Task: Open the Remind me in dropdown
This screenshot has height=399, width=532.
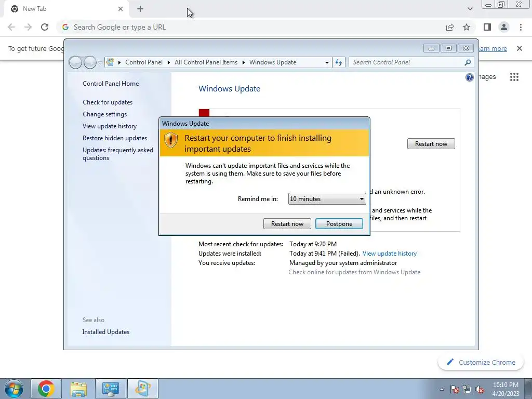Action: pos(327,199)
